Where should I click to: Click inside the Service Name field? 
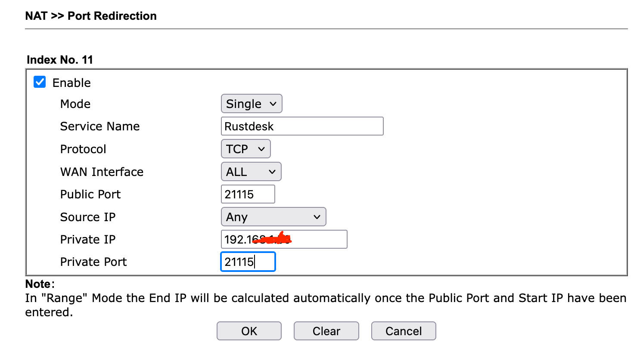(301, 126)
